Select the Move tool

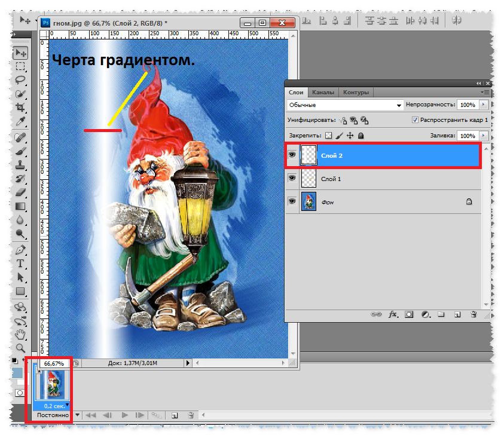coord(20,53)
